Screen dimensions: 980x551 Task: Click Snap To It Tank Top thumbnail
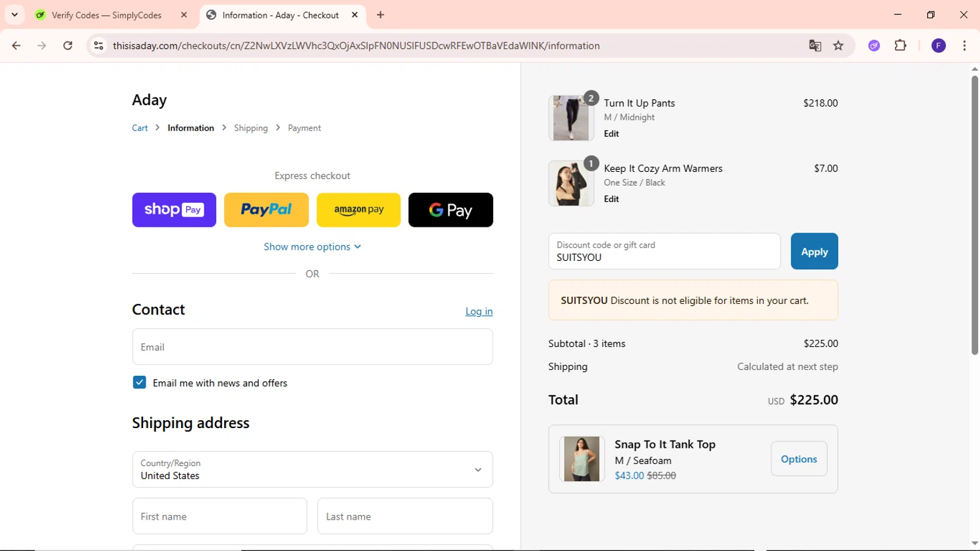tap(581, 459)
